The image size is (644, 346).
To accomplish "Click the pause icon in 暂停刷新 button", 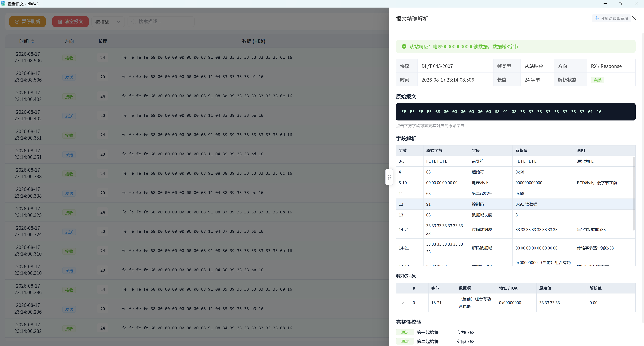I will click(17, 22).
